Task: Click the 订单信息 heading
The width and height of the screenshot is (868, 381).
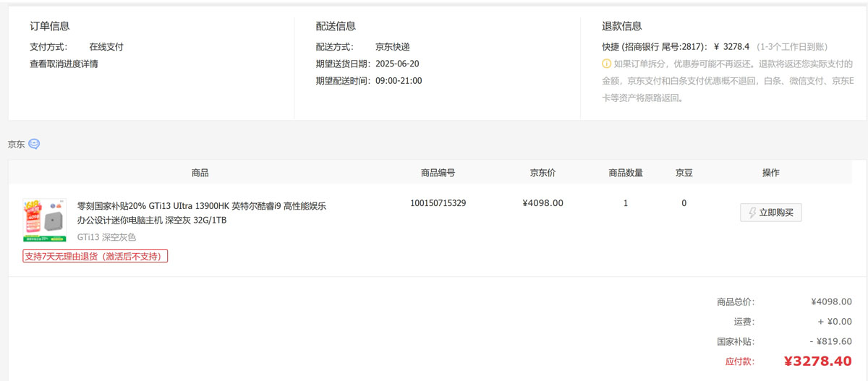Action: (50, 26)
